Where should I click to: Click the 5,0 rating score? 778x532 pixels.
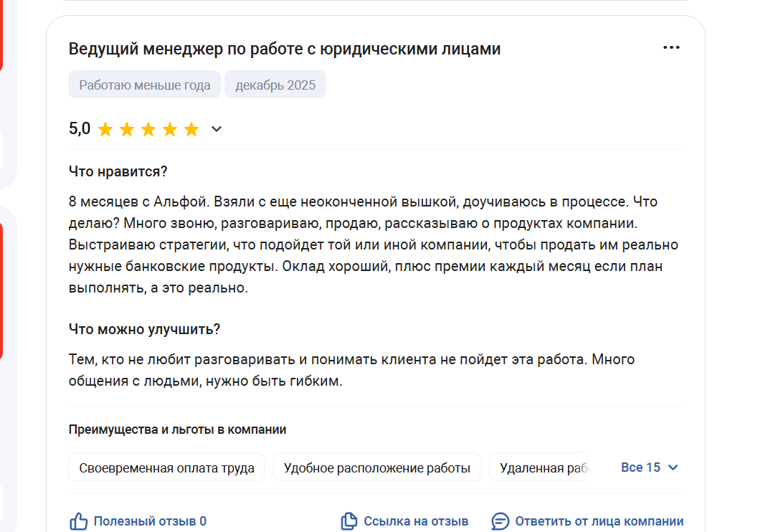(80, 129)
